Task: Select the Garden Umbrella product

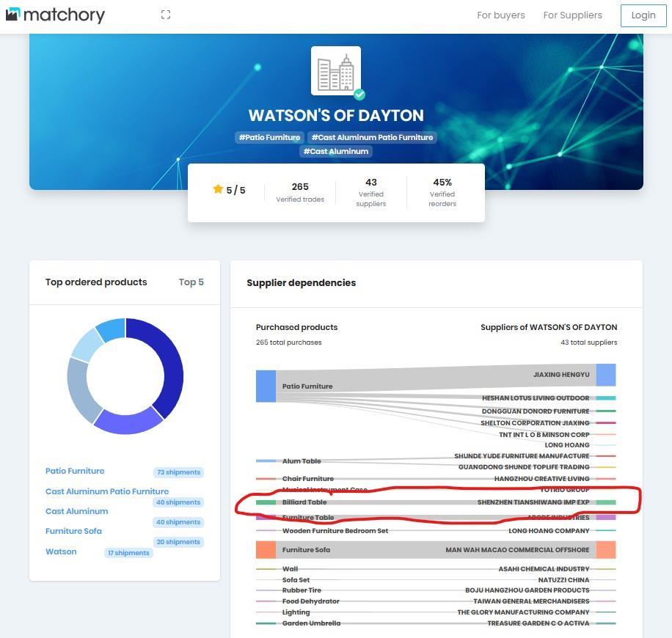Action: (x=311, y=623)
